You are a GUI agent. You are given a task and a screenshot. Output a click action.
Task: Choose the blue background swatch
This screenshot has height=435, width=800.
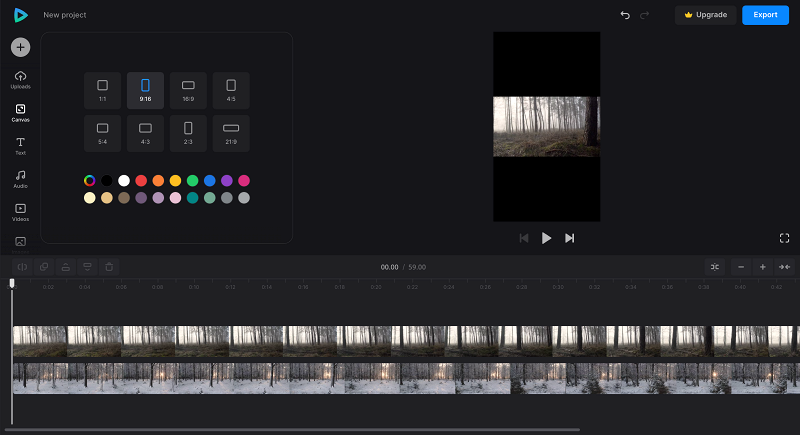pyautogui.click(x=210, y=181)
